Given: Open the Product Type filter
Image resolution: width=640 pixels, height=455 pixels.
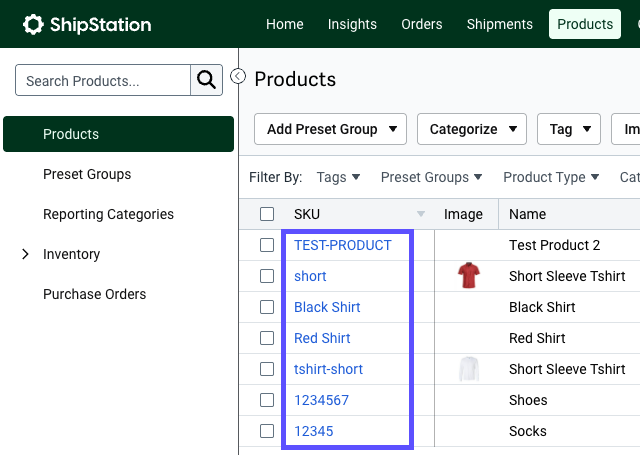Looking at the screenshot, I should [551, 177].
